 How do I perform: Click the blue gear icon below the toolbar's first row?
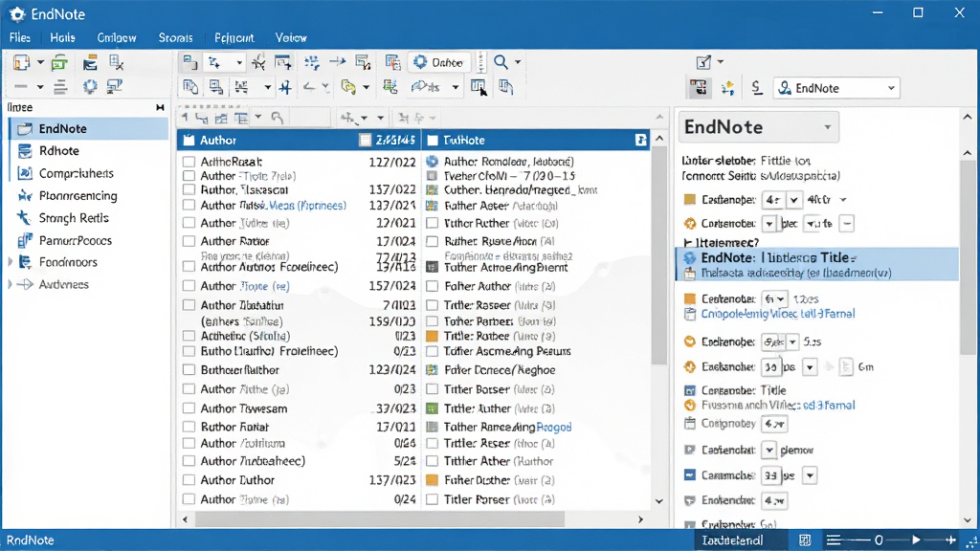90,87
